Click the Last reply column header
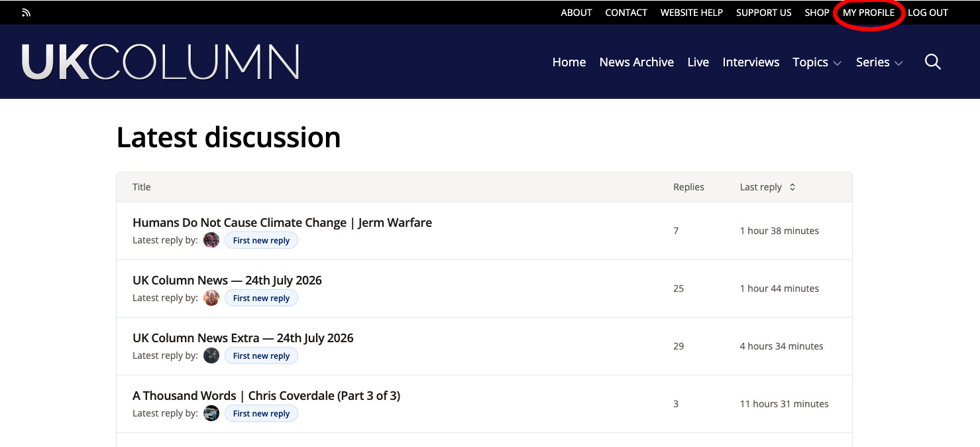 (761, 187)
